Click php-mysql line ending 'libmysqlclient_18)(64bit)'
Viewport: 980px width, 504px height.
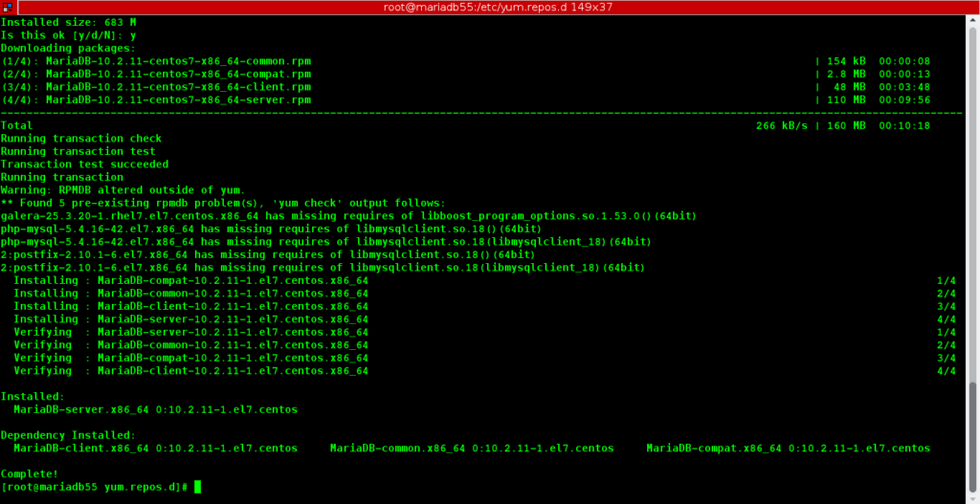click(x=326, y=242)
